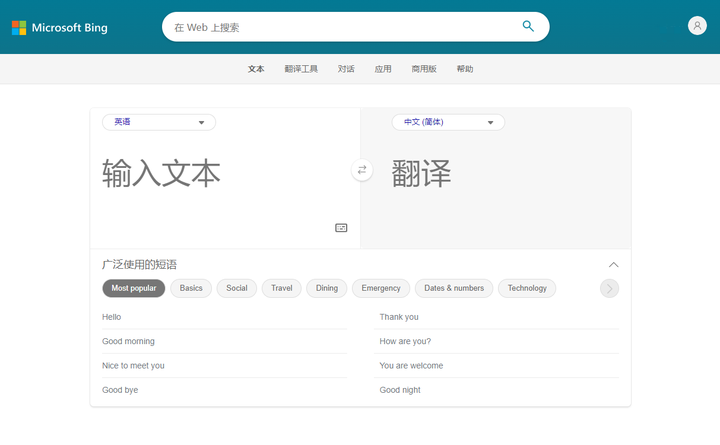Select the Dates & numbers category
The width and height of the screenshot is (720, 445).
tap(454, 288)
